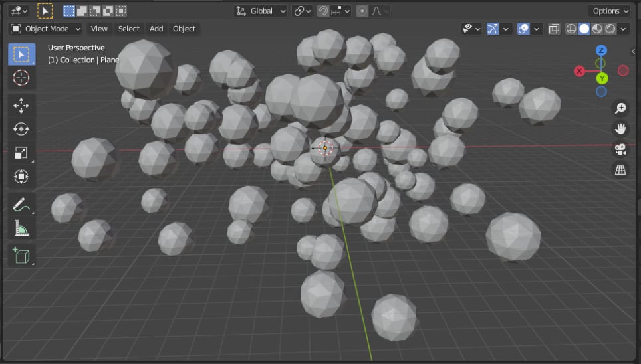Toggle proportional editing
Image resolution: width=641 pixels, height=364 pixels.
[x=362, y=11]
